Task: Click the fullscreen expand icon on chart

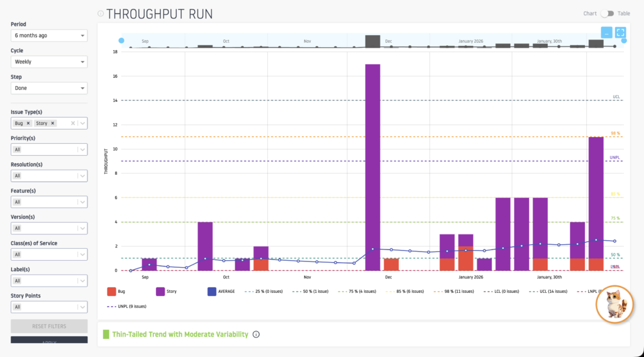Action: pyautogui.click(x=620, y=33)
